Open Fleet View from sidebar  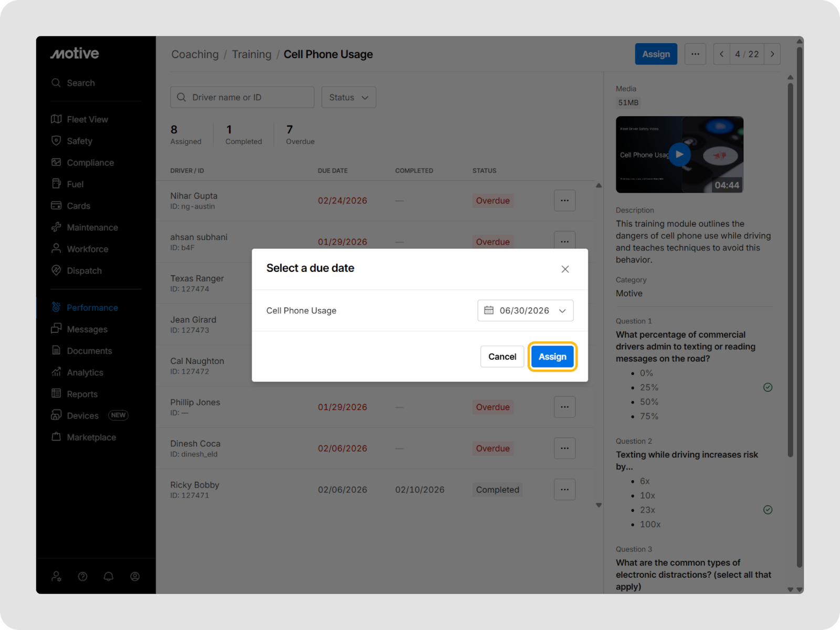click(x=79, y=119)
